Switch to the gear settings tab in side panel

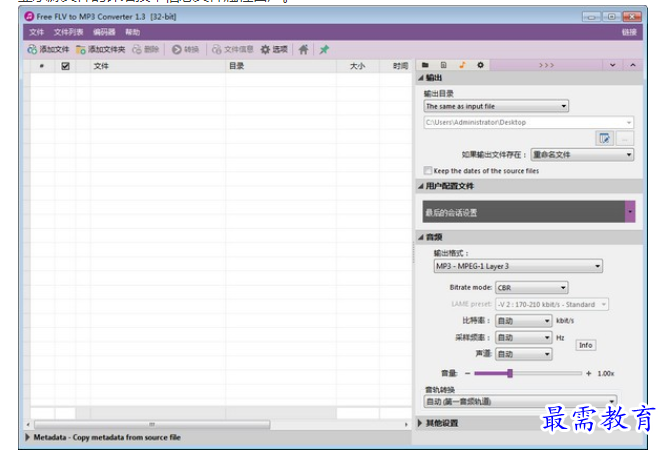pyautogui.click(x=480, y=65)
